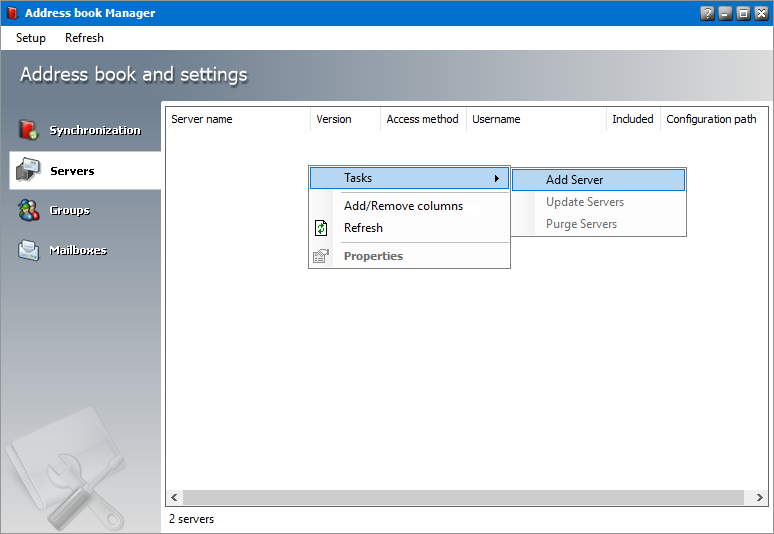Click the Access method column header
774x534 pixels.
[422, 119]
